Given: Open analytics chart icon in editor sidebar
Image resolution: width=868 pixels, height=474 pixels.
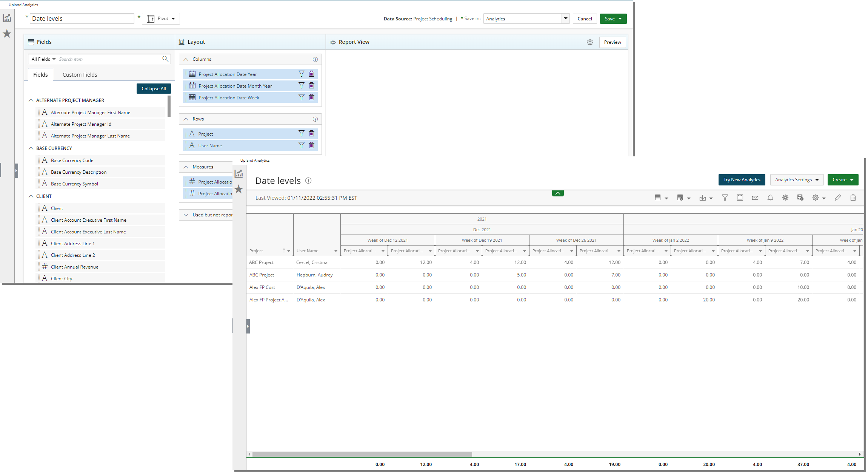Looking at the screenshot, I should [7, 18].
